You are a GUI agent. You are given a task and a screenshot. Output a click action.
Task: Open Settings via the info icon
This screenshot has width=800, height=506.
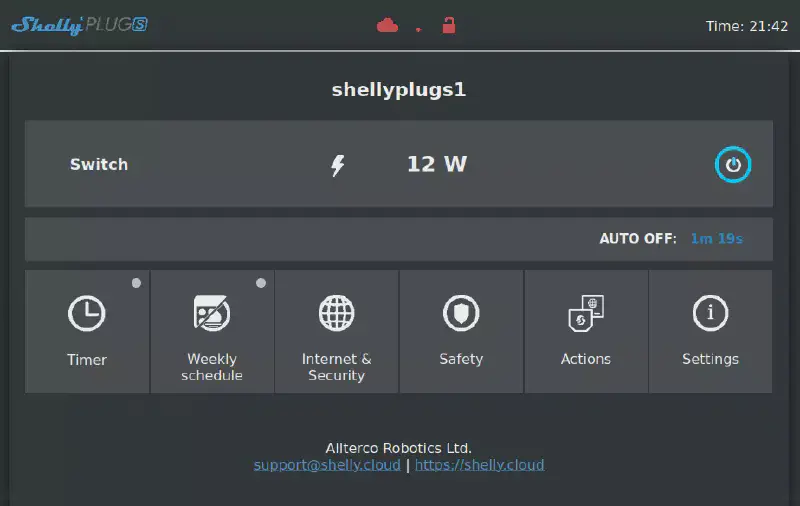point(710,314)
